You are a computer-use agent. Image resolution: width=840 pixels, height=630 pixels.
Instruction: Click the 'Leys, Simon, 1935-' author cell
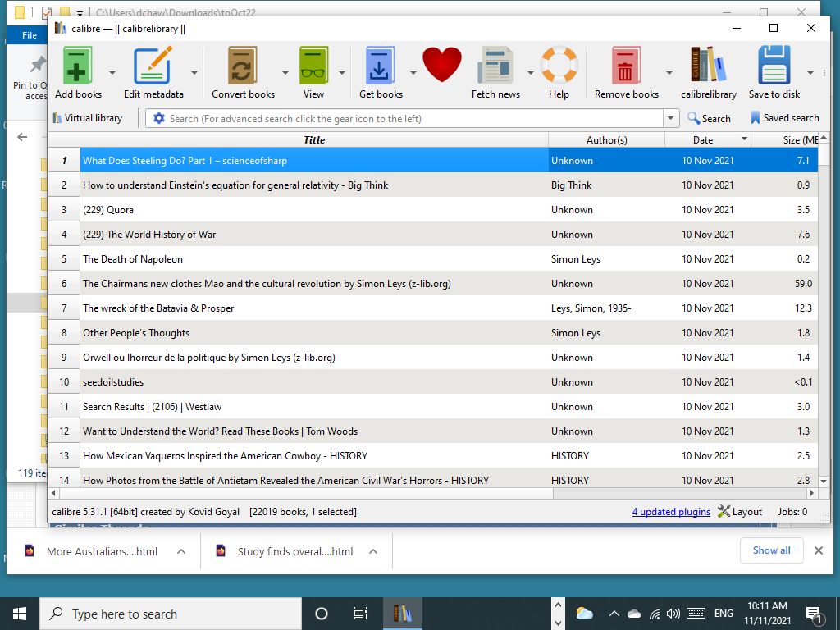coord(606,308)
